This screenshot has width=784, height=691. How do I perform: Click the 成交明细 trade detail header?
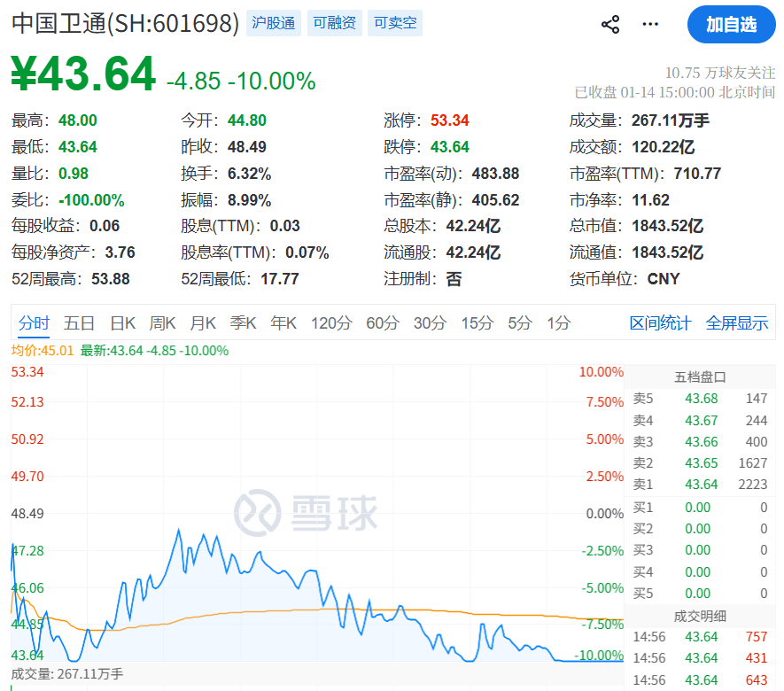(700, 613)
